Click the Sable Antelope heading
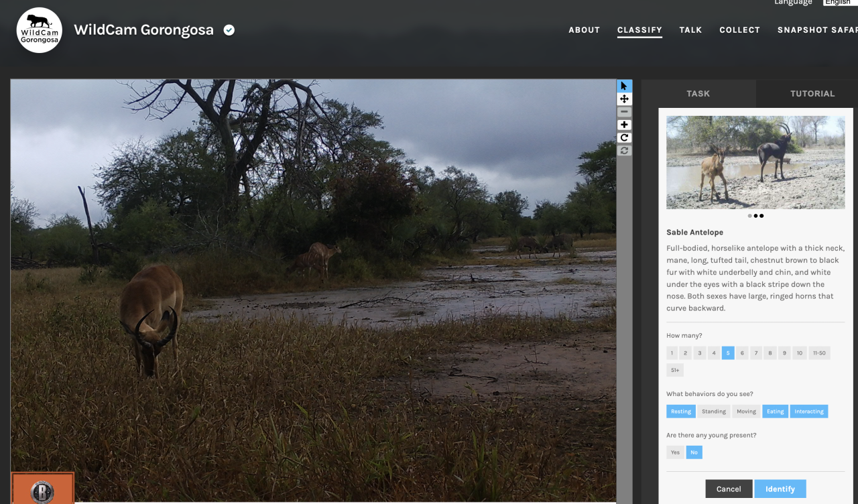 [694, 233]
